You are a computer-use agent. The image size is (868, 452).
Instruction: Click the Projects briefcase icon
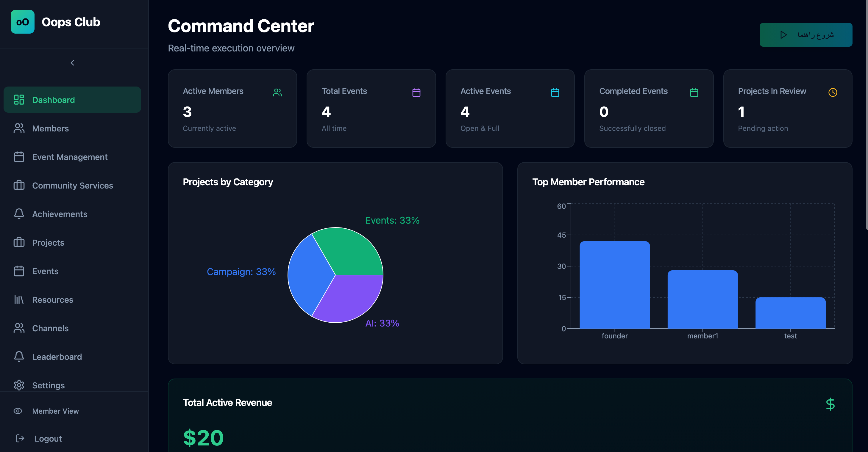19,242
